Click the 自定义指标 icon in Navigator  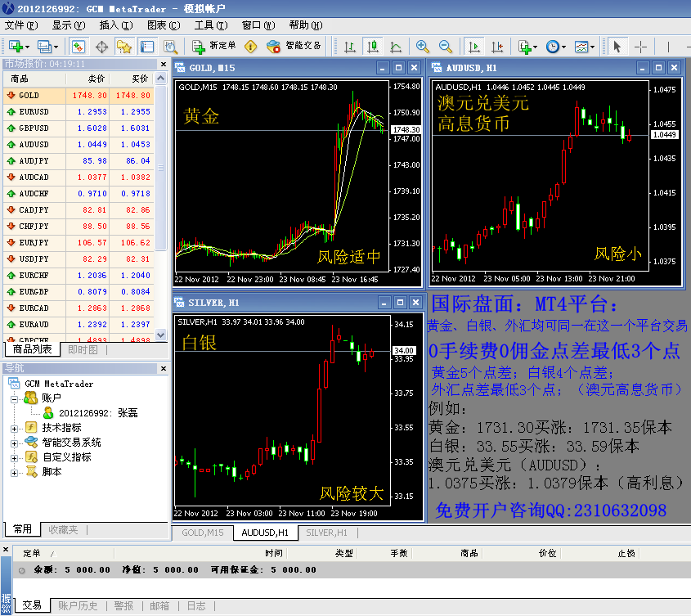click(x=31, y=456)
